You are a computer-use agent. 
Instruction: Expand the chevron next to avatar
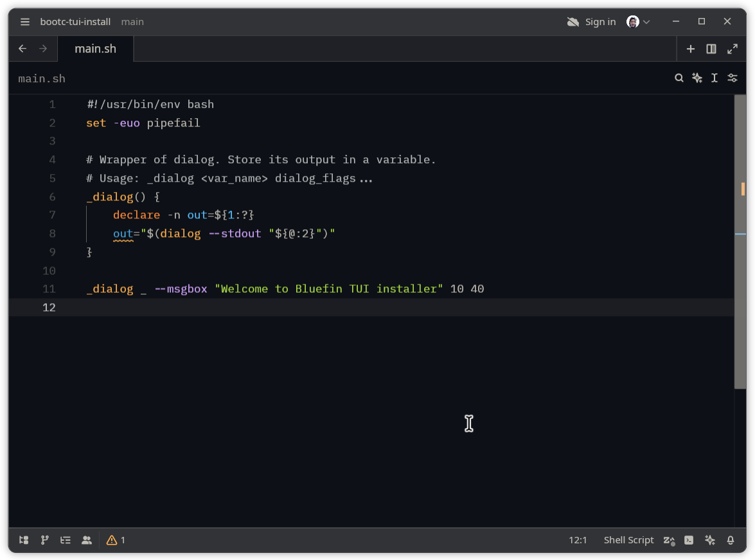point(646,22)
